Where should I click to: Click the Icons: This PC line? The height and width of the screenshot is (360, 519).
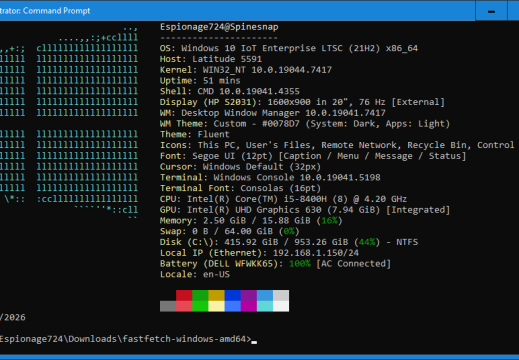coord(337,145)
